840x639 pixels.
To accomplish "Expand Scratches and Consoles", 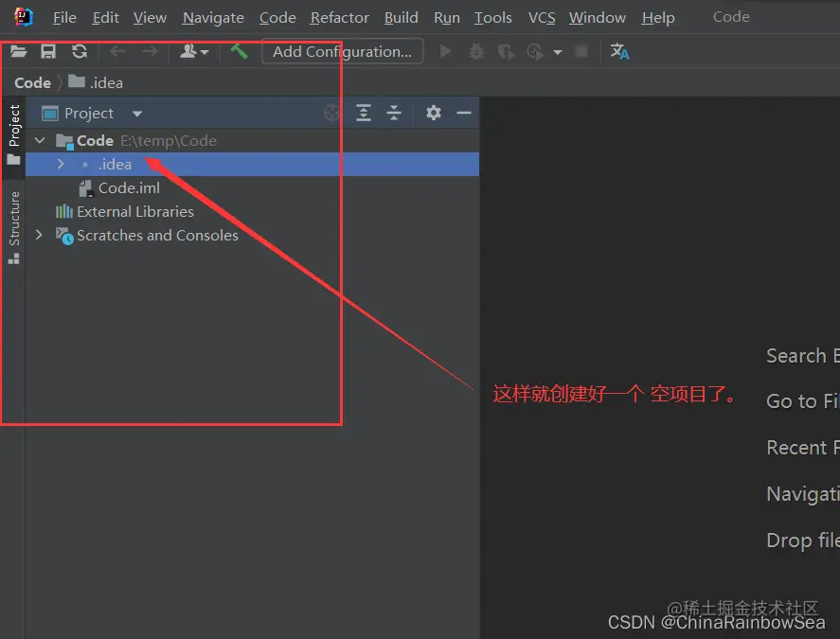I will tap(39, 235).
